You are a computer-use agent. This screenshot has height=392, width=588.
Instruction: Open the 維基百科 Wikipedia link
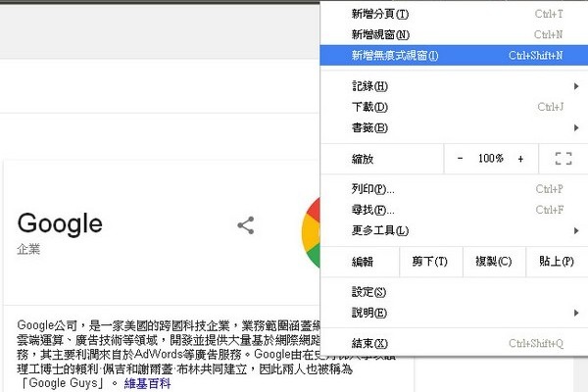tap(147, 384)
